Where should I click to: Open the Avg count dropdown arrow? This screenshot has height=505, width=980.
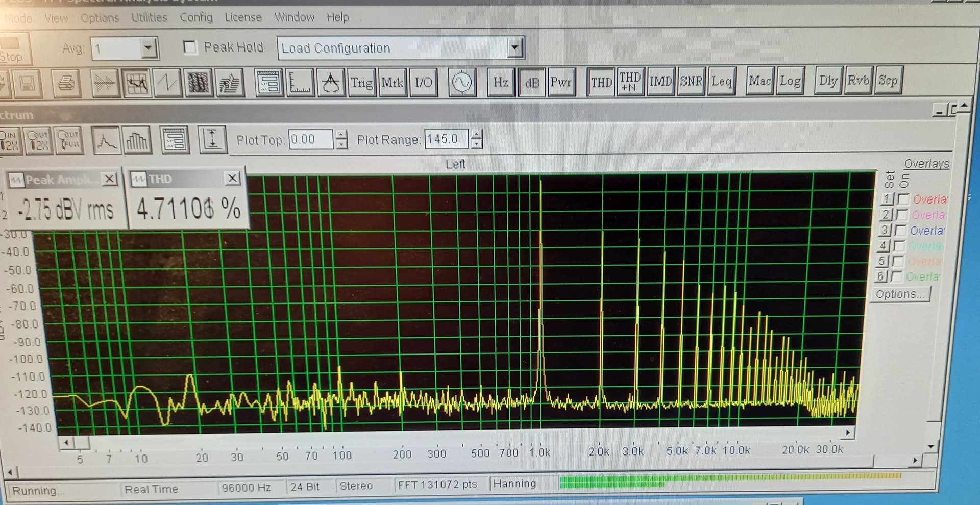pyautogui.click(x=148, y=48)
